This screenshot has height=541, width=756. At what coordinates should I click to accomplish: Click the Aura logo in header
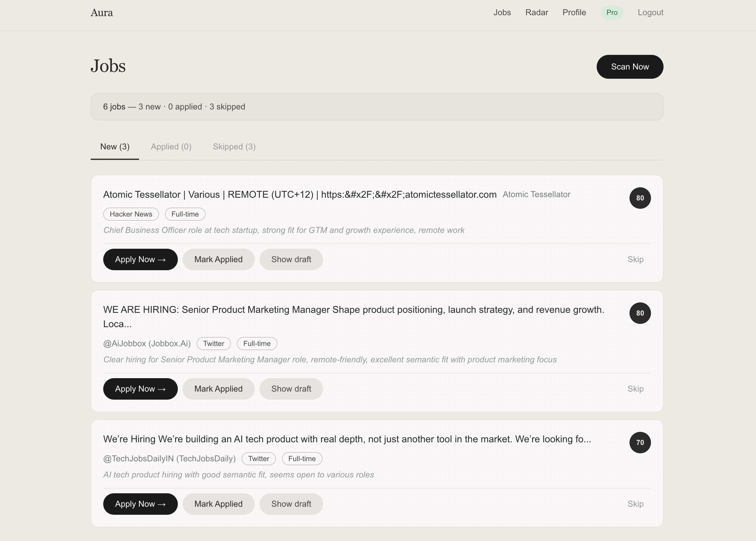pyautogui.click(x=102, y=13)
